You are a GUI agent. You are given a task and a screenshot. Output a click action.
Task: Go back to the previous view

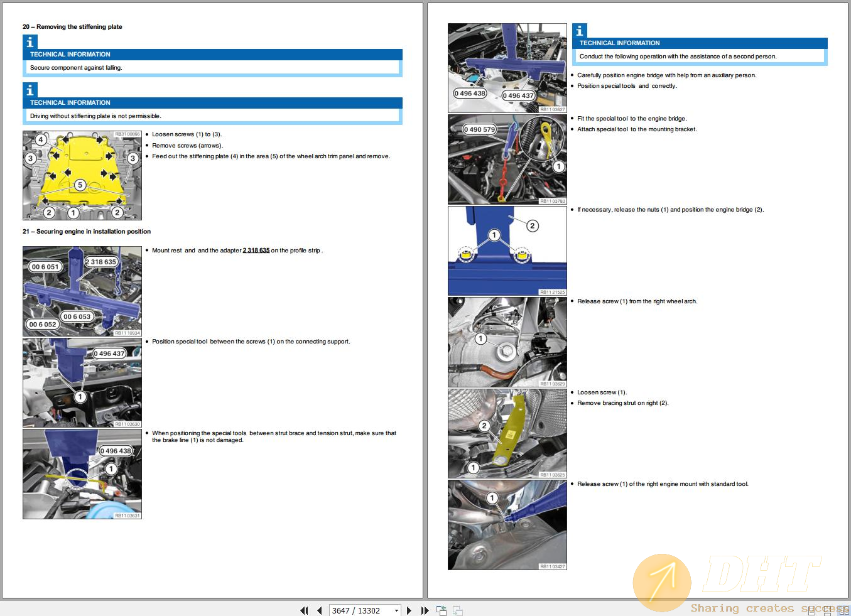pos(442,610)
